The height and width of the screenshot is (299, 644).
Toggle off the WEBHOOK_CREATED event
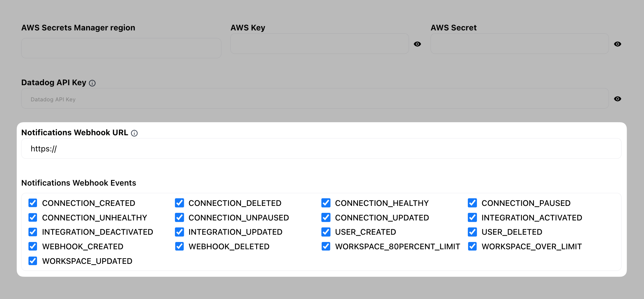[x=33, y=246]
